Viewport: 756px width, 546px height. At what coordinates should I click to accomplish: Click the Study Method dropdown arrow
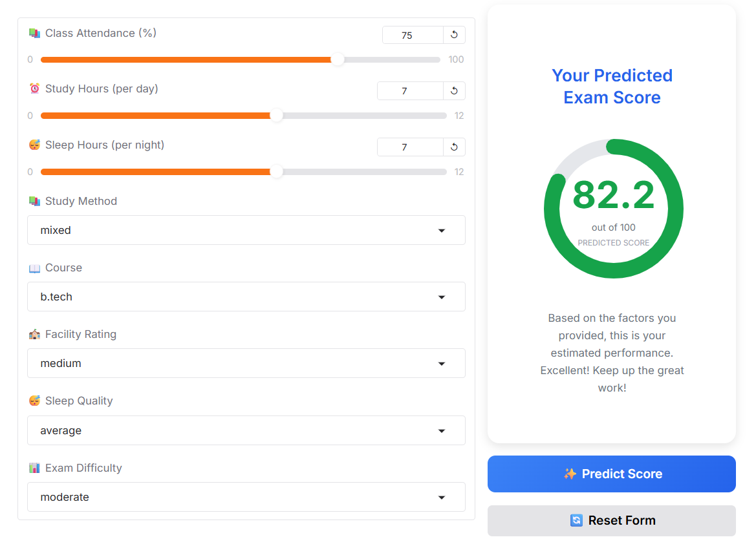click(x=442, y=231)
